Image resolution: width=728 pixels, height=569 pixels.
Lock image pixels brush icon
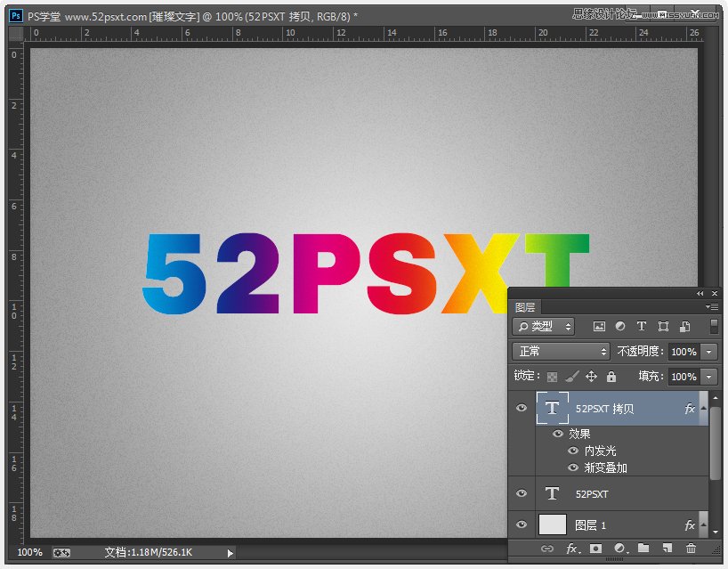572,377
